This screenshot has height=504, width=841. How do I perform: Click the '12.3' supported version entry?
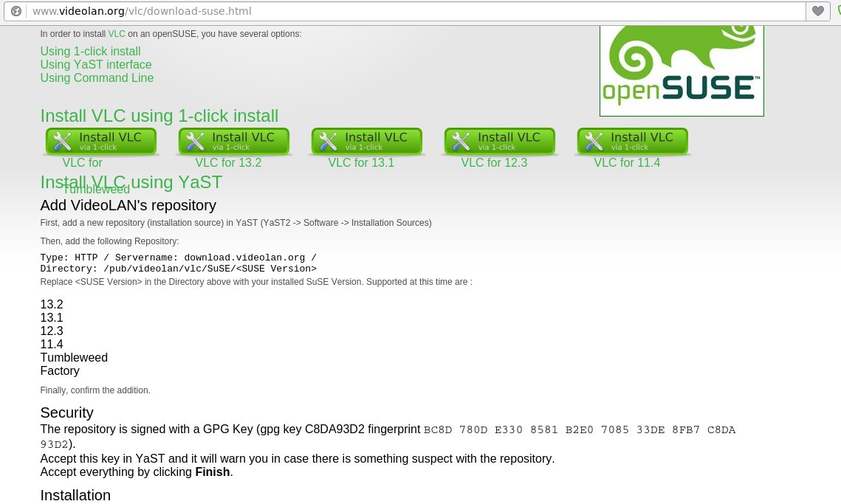click(x=52, y=331)
